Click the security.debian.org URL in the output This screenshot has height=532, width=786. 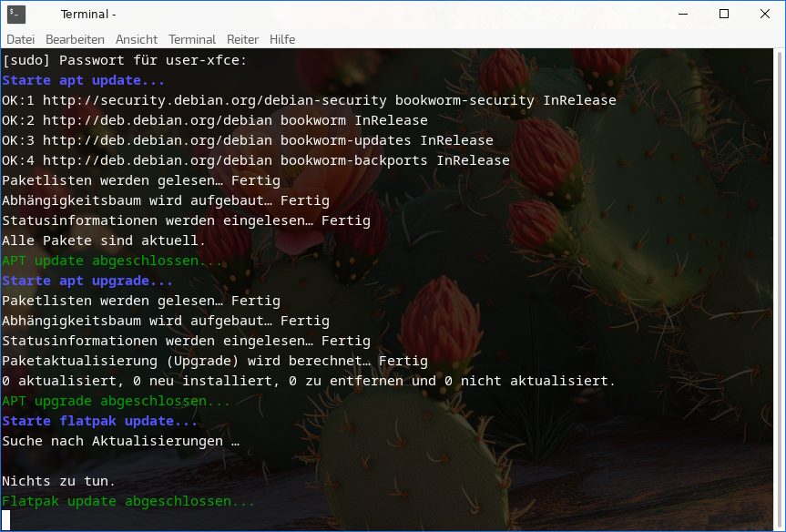coord(214,100)
